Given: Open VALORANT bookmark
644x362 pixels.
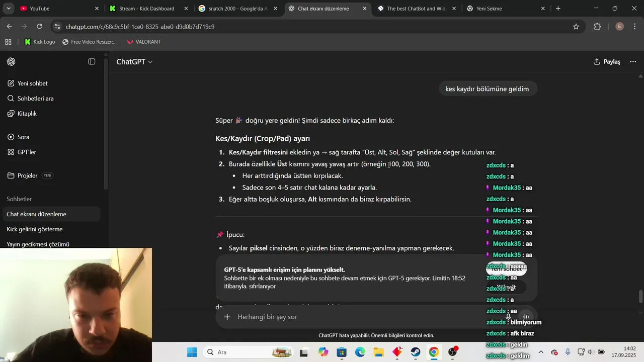Looking at the screenshot, I should (x=143, y=42).
